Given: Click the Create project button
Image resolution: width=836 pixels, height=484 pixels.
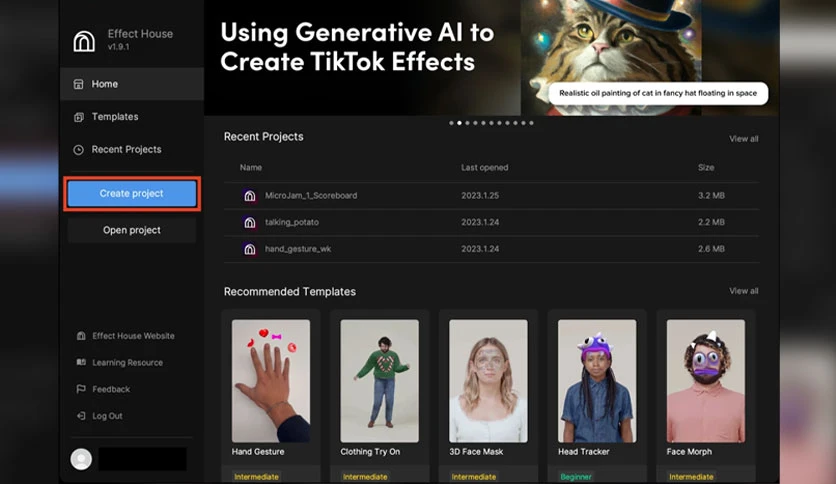Looking at the screenshot, I should click(132, 193).
